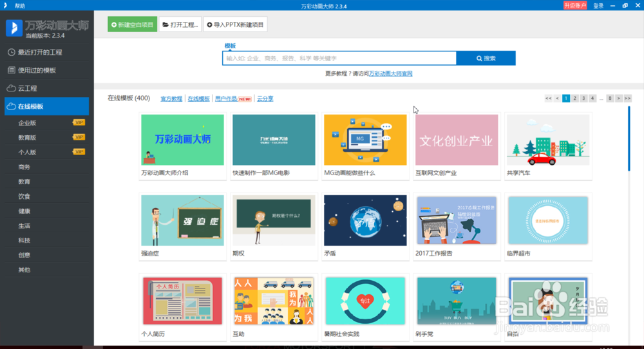
Task: Choose the 企业版 VIP category
Action: (47, 123)
